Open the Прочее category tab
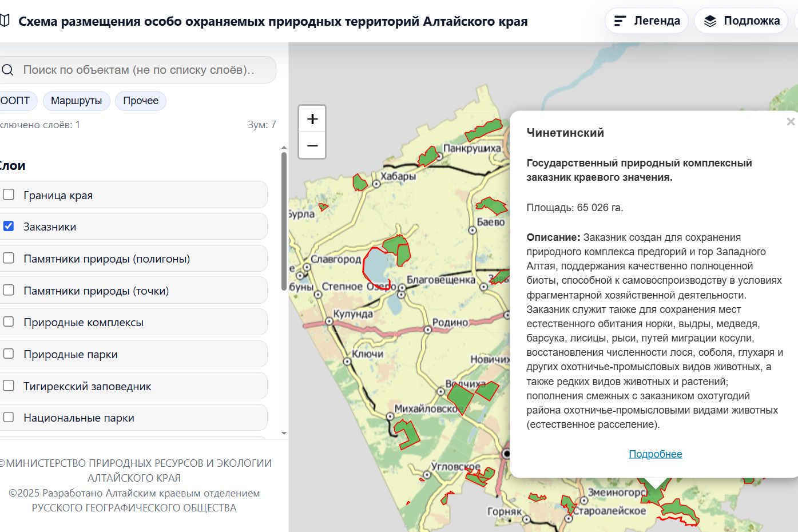 tap(140, 101)
